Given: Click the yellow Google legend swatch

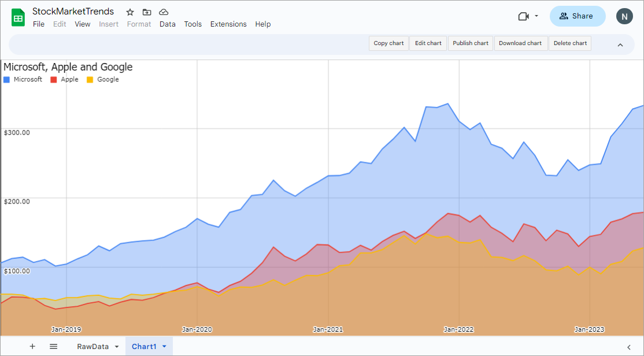Looking at the screenshot, I should (x=90, y=80).
